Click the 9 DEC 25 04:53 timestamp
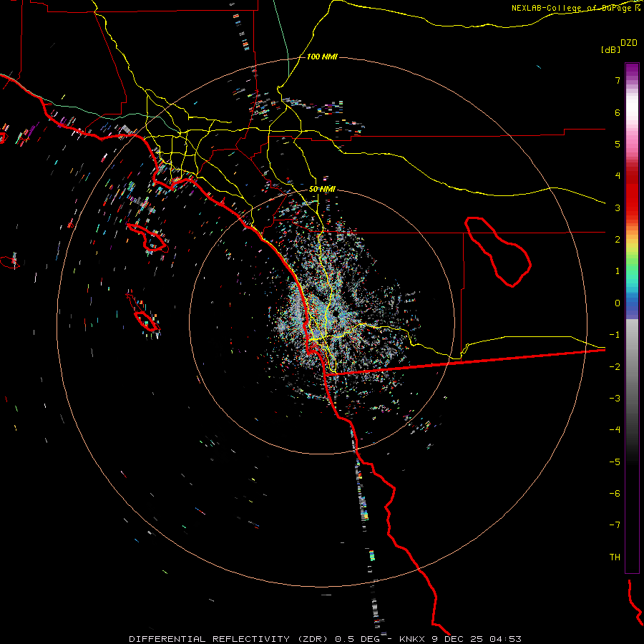Image resolution: width=644 pixels, height=644 pixels. coord(477,639)
